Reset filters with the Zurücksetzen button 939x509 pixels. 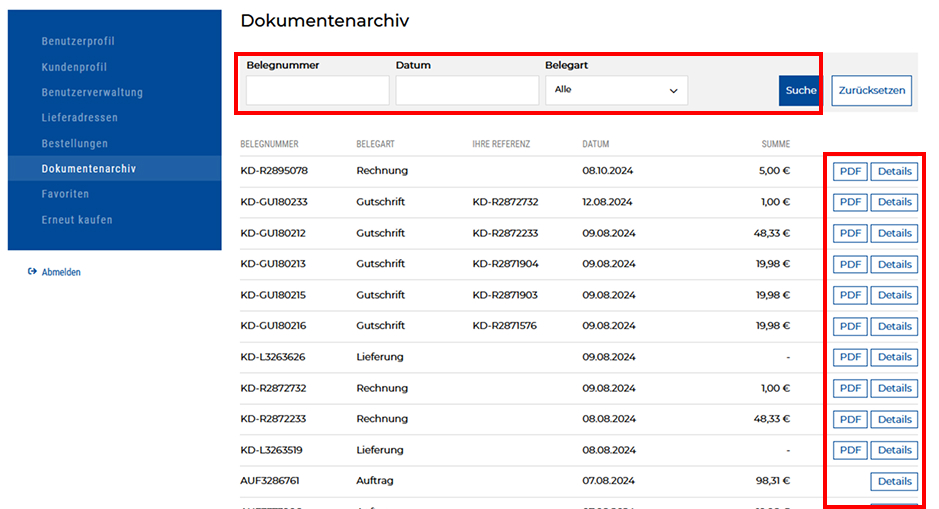872,90
